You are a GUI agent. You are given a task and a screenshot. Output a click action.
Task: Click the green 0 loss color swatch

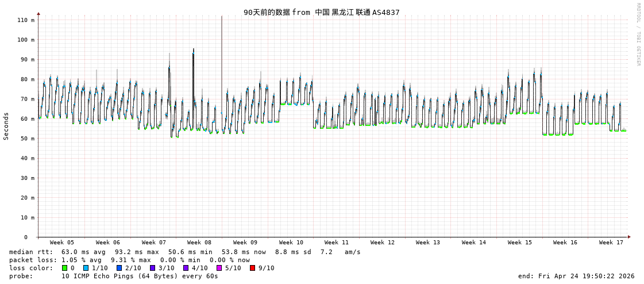pos(65,268)
